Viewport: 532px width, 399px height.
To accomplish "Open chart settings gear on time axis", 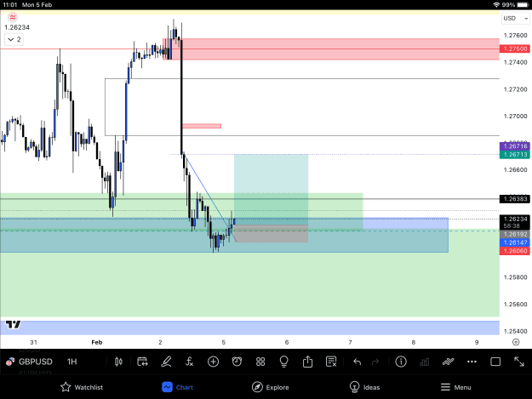I will tap(516, 342).
